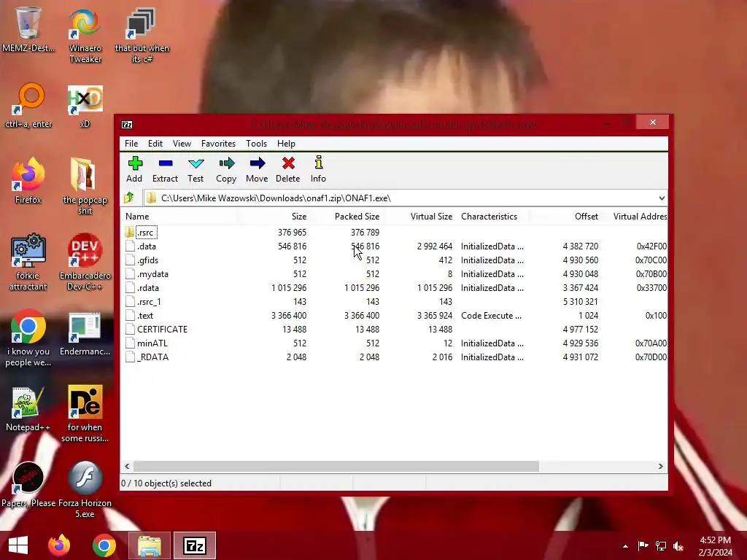Image resolution: width=747 pixels, height=560 pixels.
Task: Open the taskbar clock showing 4:52 PM
Action: pyautogui.click(x=715, y=546)
